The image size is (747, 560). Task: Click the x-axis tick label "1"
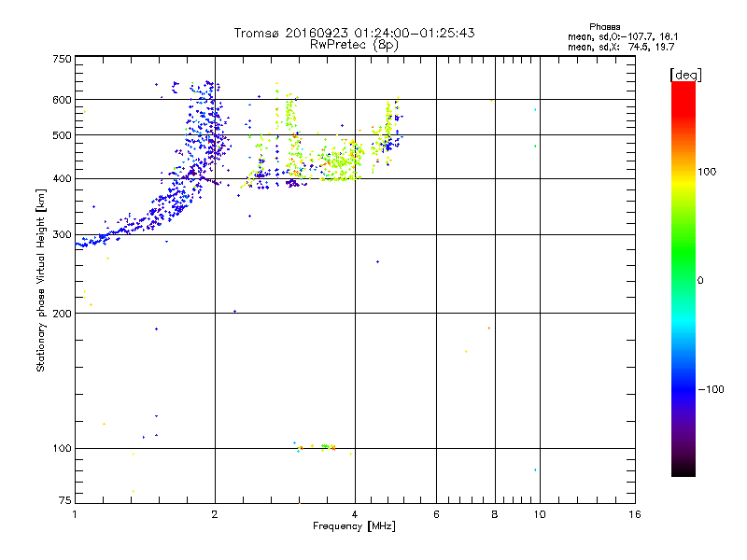[75, 514]
